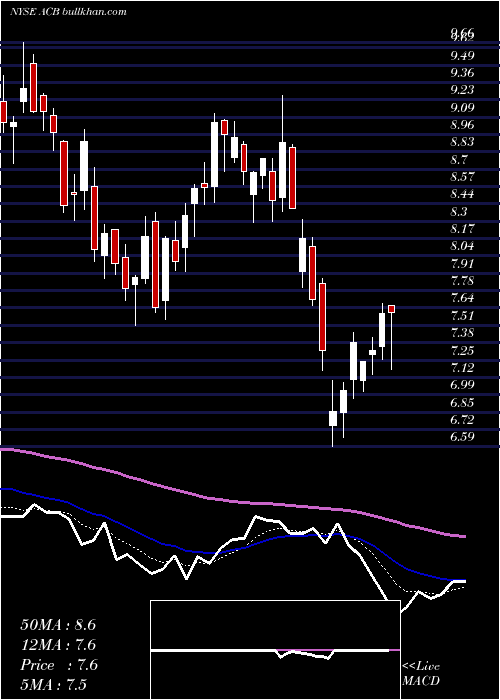
Task: Click the 8.57 price axis label
Action: pyautogui.click(x=462, y=177)
